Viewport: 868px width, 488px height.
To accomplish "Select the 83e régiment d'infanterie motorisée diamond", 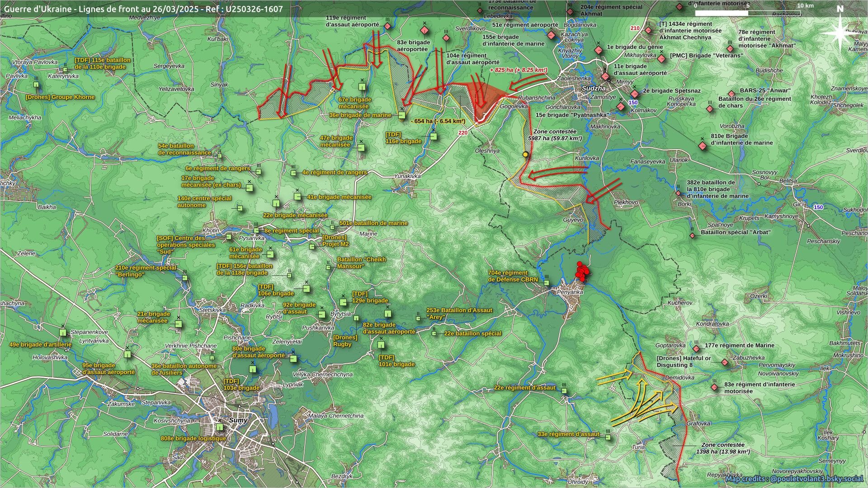I will pyautogui.click(x=714, y=387).
